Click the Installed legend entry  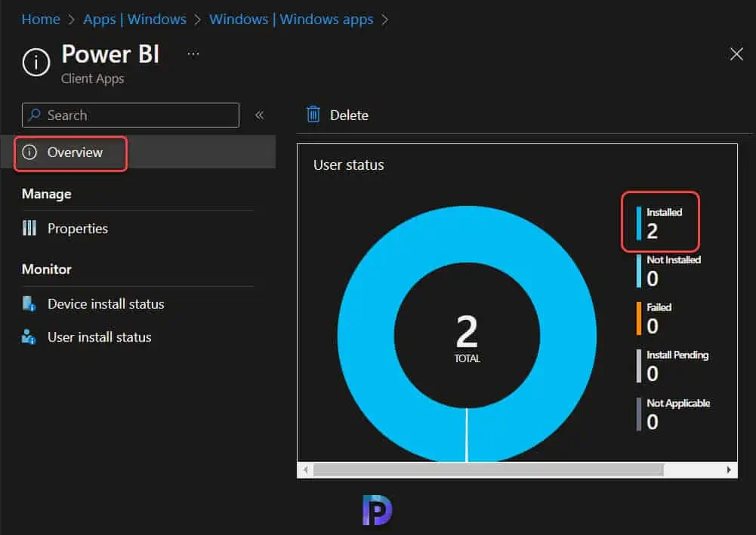[x=660, y=223]
